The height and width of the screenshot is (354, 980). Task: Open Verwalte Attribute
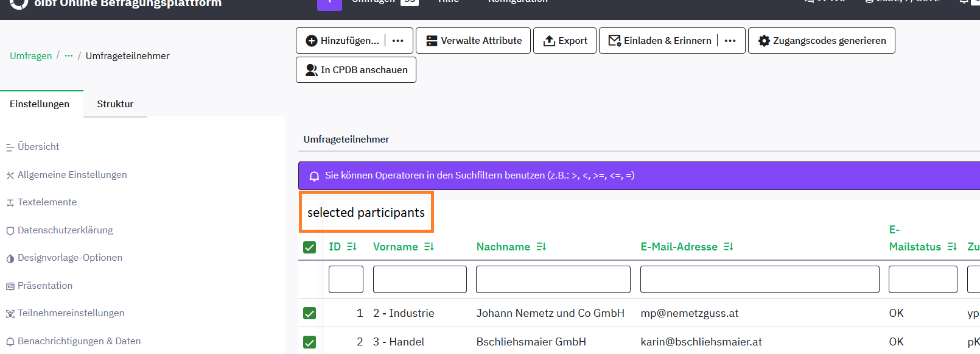[473, 41]
